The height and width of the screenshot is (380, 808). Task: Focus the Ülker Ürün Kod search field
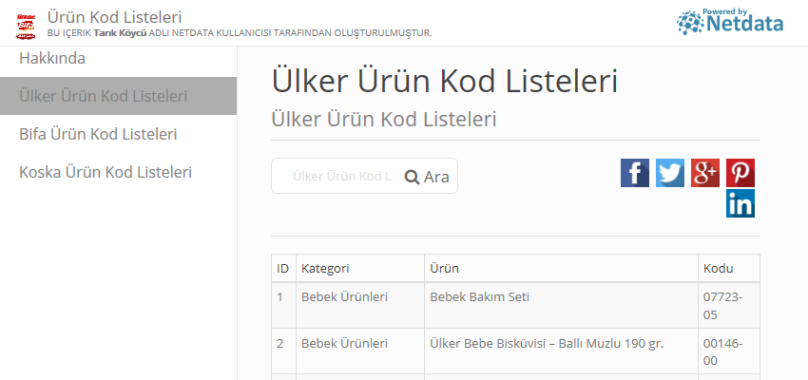(343, 176)
